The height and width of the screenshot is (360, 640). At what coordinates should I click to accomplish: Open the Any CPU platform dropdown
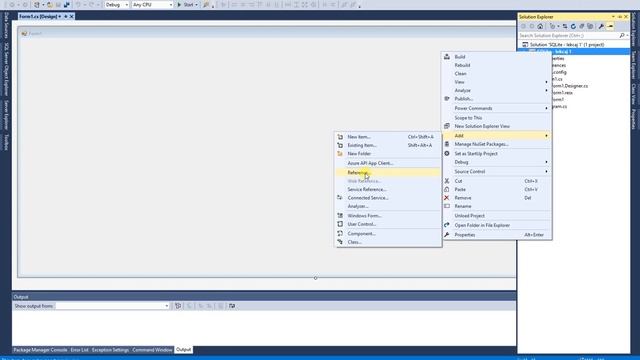[x=152, y=4]
